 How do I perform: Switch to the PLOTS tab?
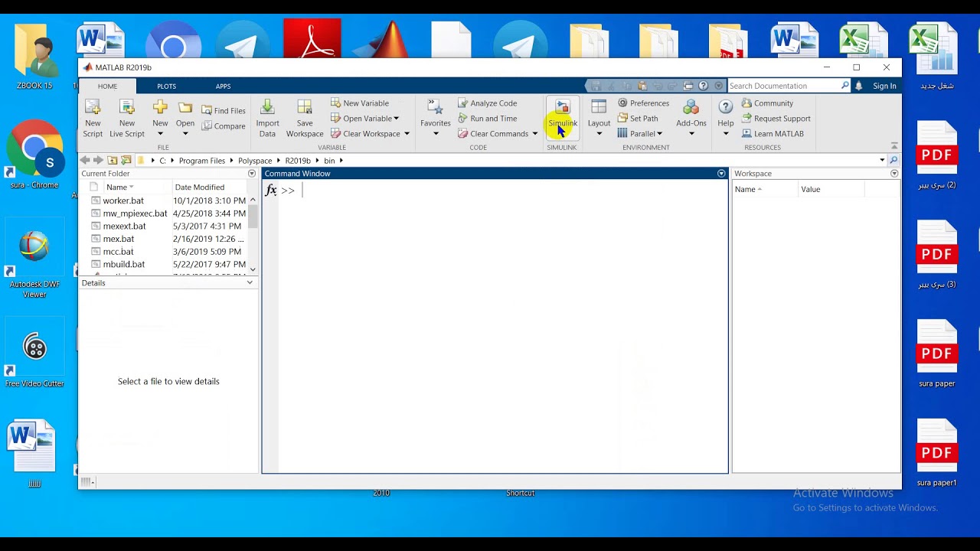[x=166, y=86]
